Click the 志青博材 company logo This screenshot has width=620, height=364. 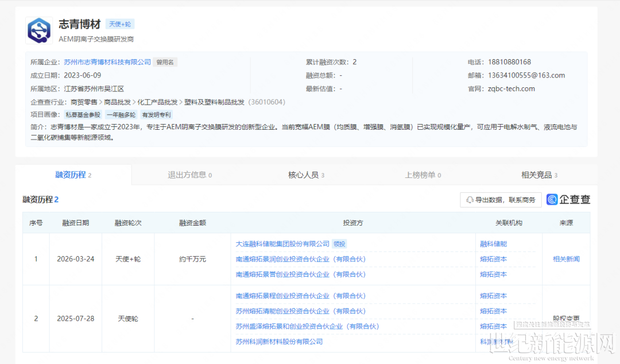(x=39, y=31)
